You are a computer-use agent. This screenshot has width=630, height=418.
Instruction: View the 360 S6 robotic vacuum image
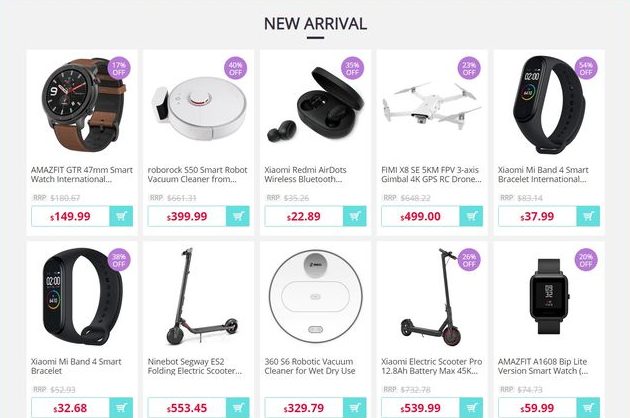pos(315,297)
